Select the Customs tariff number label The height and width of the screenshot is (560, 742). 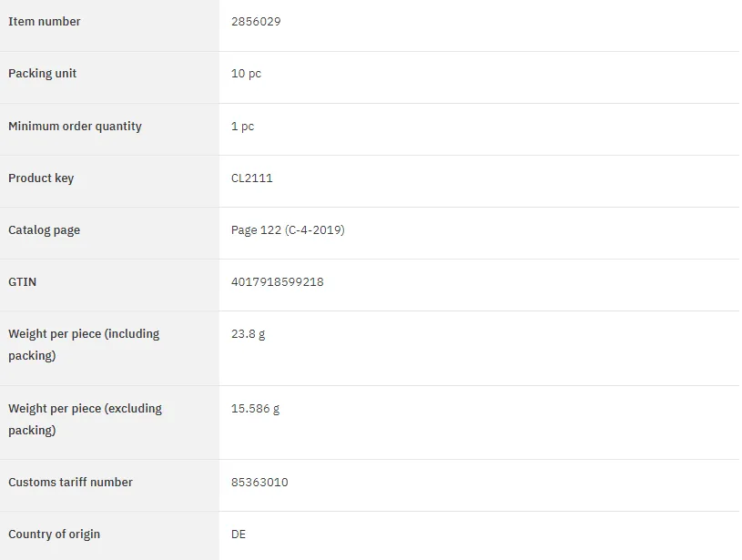point(70,483)
